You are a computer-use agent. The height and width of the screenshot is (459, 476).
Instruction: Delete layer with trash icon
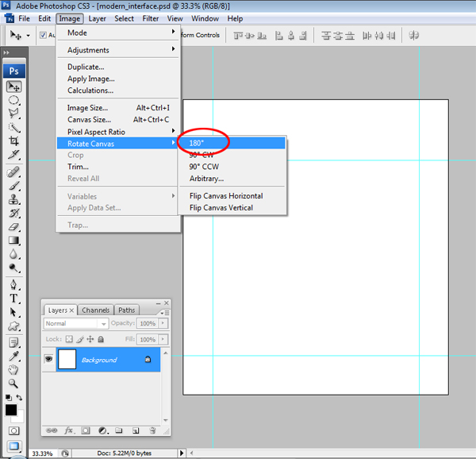(x=152, y=430)
